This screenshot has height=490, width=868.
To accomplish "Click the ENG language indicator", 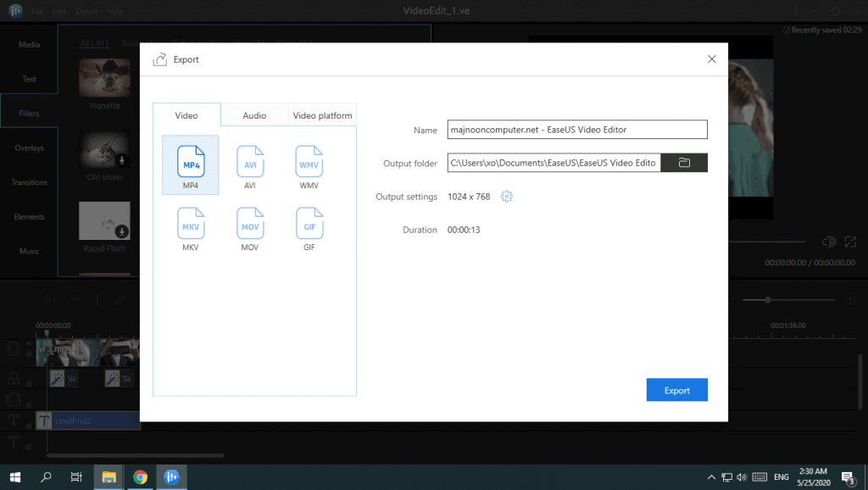I will point(781,477).
